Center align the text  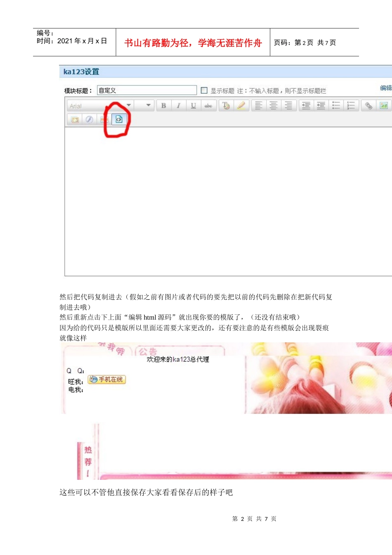(274, 106)
